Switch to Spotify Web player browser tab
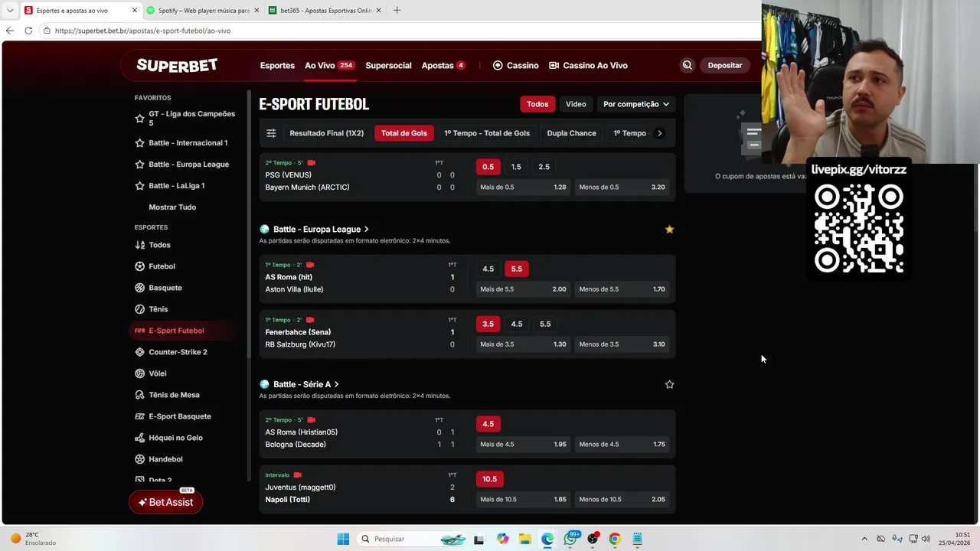 (203, 11)
